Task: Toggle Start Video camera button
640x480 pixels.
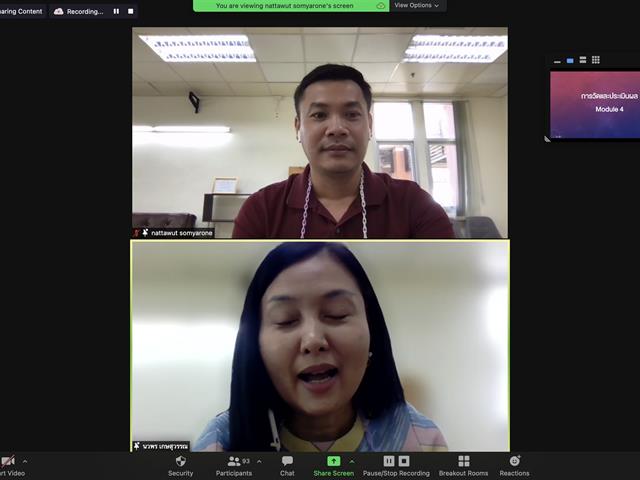Action: (x=10, y=466)
